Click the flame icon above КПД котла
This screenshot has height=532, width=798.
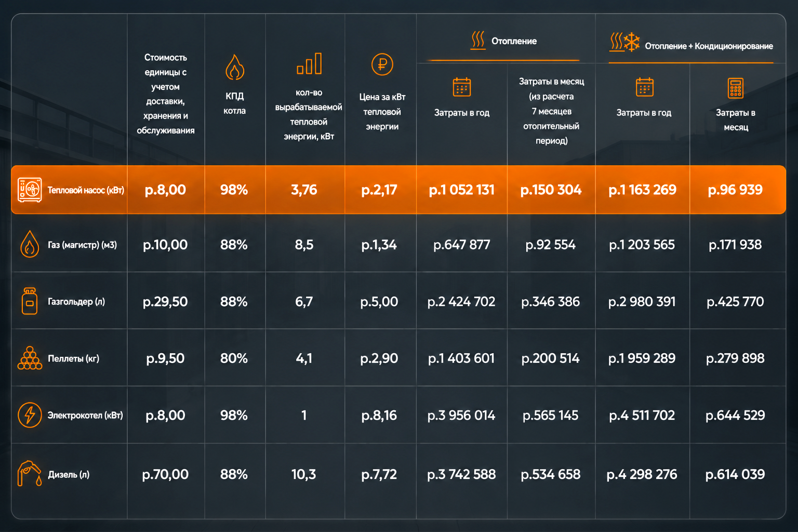click(x=235, y=67)
